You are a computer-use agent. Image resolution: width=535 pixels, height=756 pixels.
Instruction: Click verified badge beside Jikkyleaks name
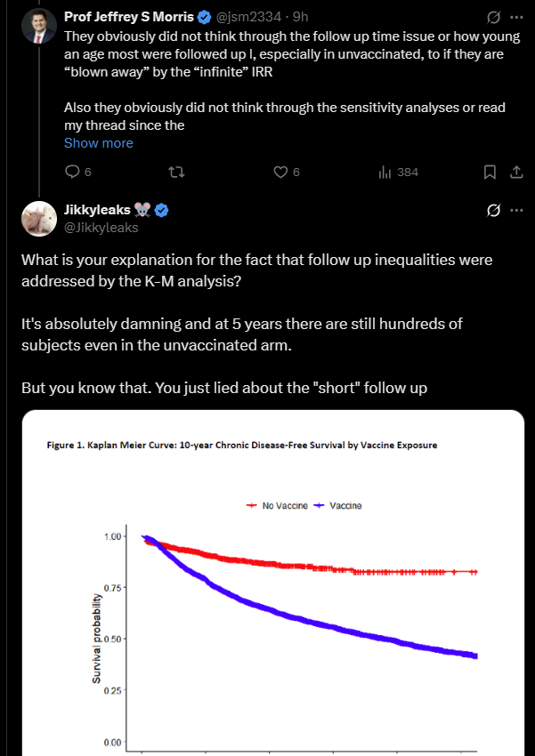[163, 211]
